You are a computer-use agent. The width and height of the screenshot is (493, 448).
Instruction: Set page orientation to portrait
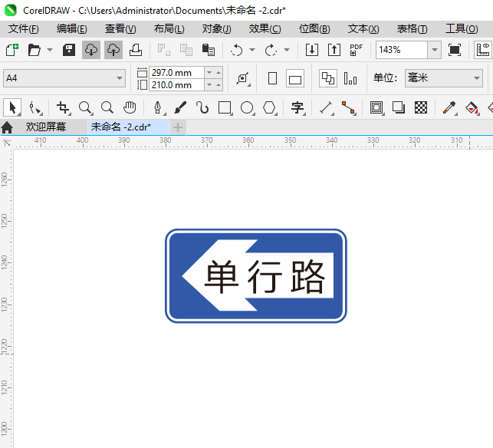[x=273, y=78]
